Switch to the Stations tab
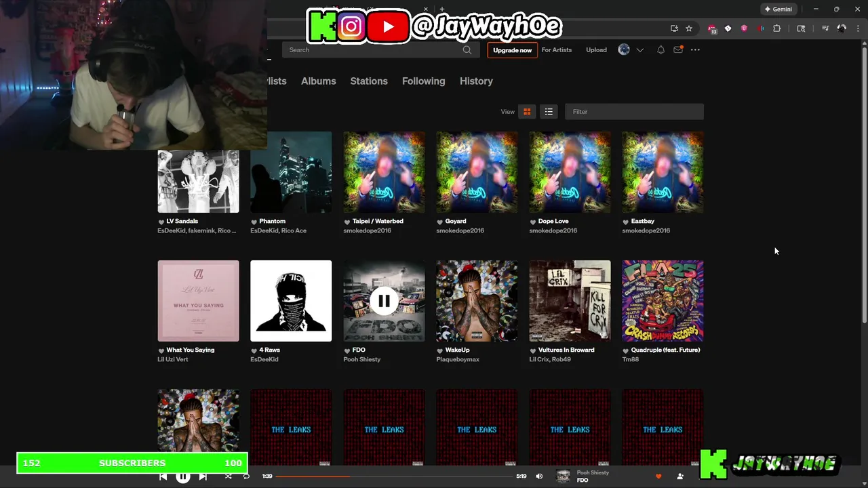 (x=369, y=81)
